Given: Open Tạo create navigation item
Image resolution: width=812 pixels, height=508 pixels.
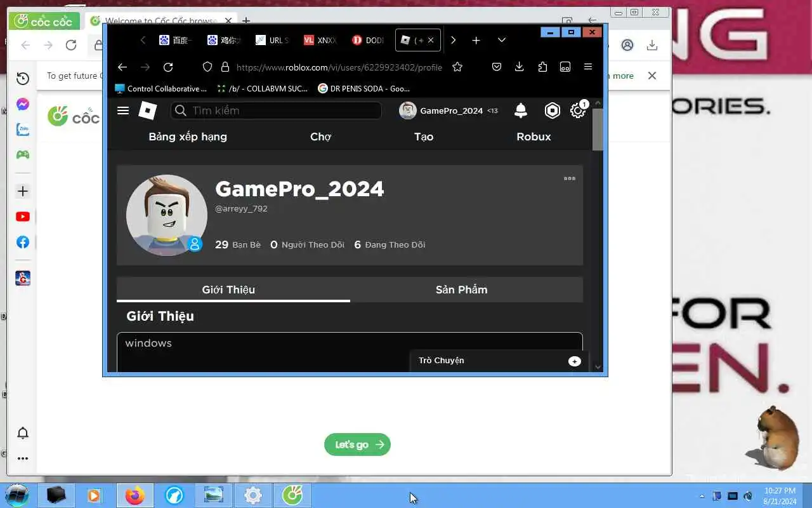Looking at the screenshot, I should [424, 137].
